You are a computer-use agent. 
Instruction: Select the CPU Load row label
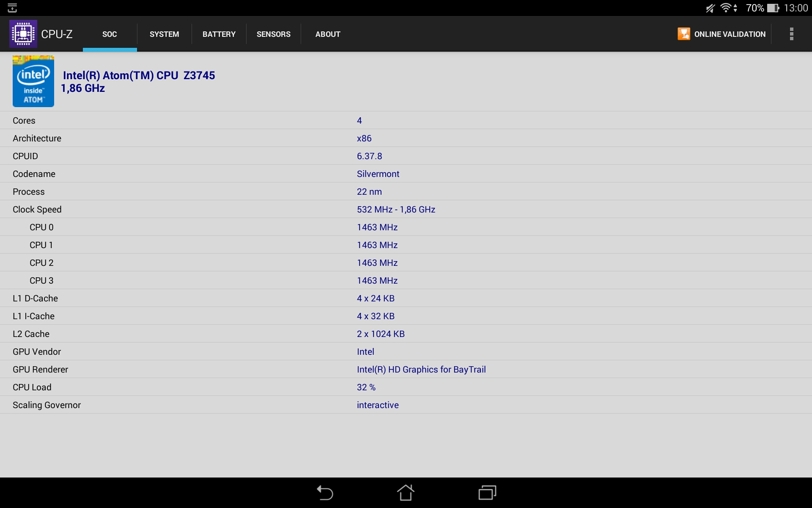(x=32, y=387)
